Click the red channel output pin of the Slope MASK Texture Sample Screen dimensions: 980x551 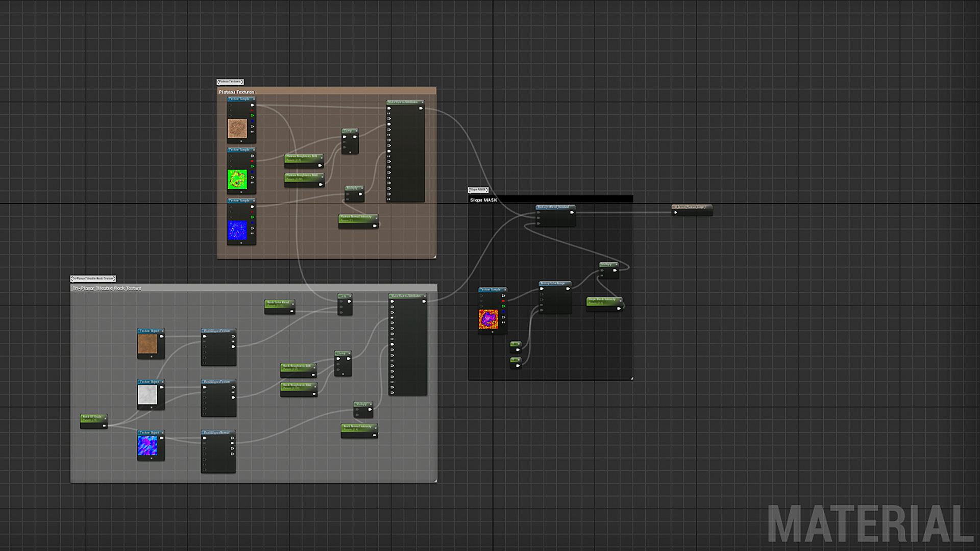click(503, 301)
